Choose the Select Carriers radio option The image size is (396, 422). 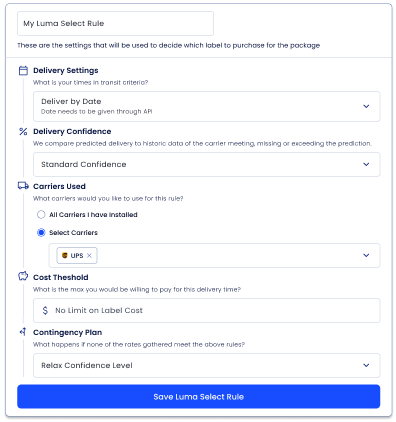click(41, 232)
